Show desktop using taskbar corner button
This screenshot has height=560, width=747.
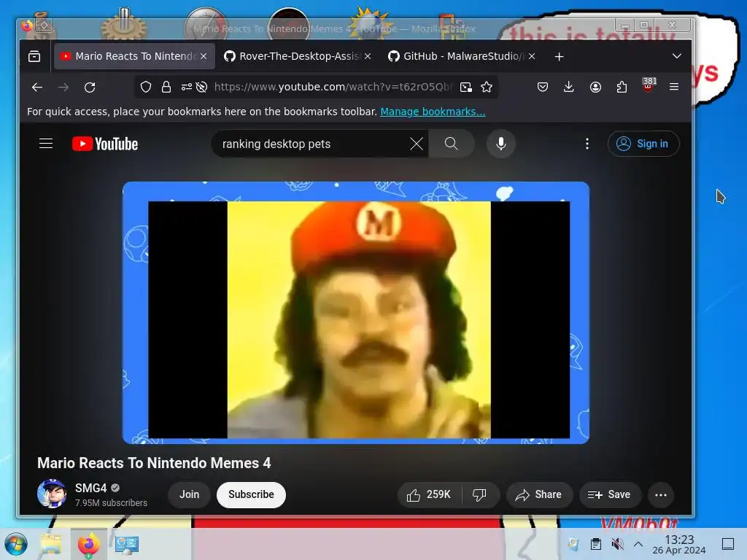coord(728,544)
